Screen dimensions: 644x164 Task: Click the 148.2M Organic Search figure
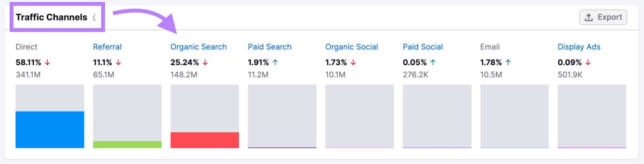pyautogui.click(x=184, y=75)
